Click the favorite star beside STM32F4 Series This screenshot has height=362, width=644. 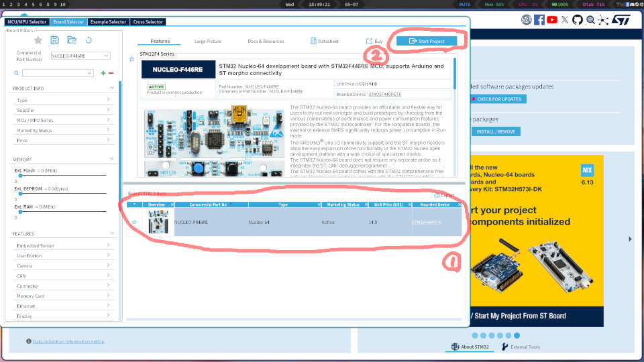coord(132,59)
